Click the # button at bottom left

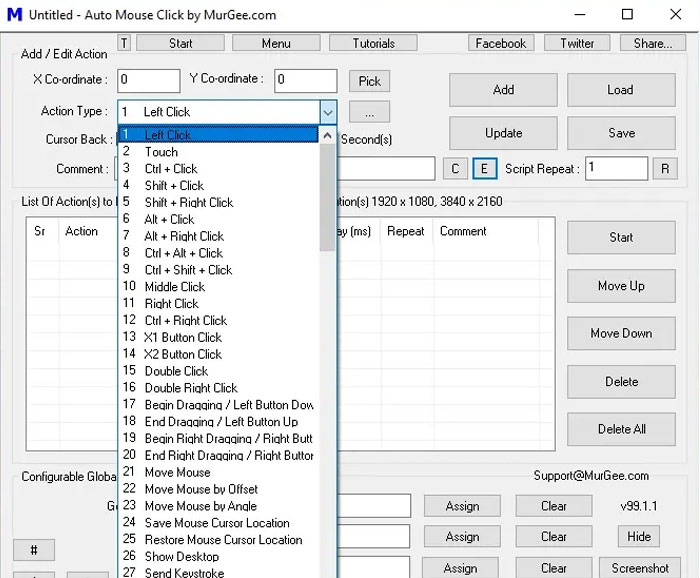[x=34, y=550]
